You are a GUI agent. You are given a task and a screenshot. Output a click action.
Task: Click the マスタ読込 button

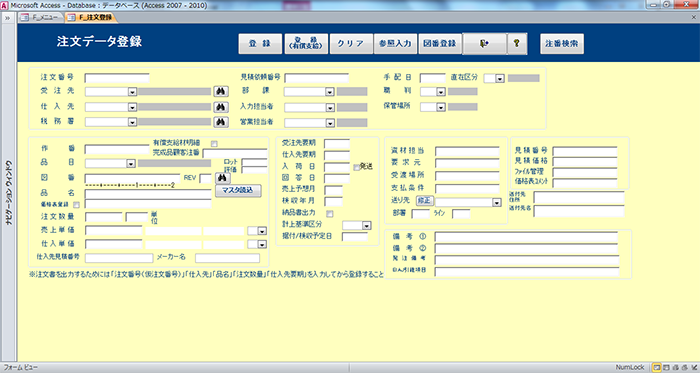pyautogui.click(x=238, y=191)
